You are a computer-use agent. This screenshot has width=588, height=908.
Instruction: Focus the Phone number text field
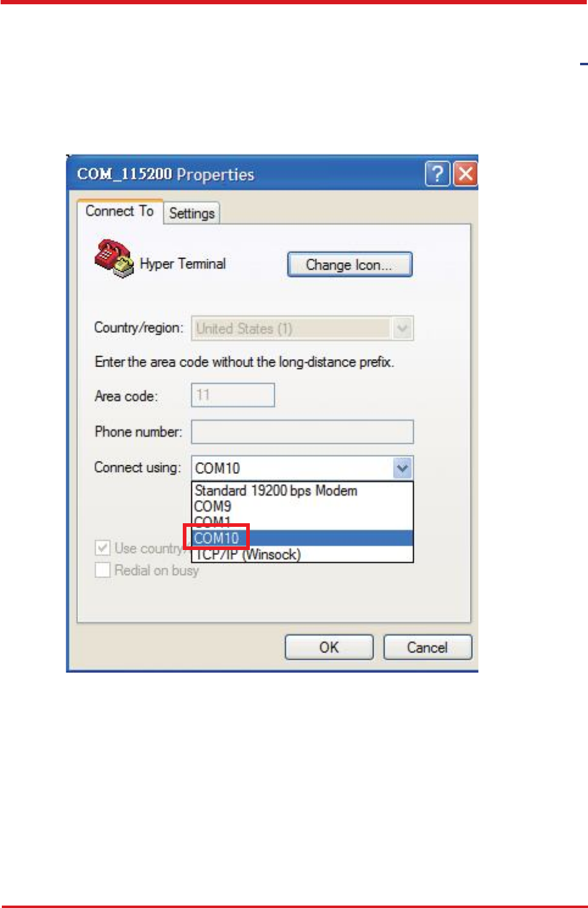click(x=302, y=432)
